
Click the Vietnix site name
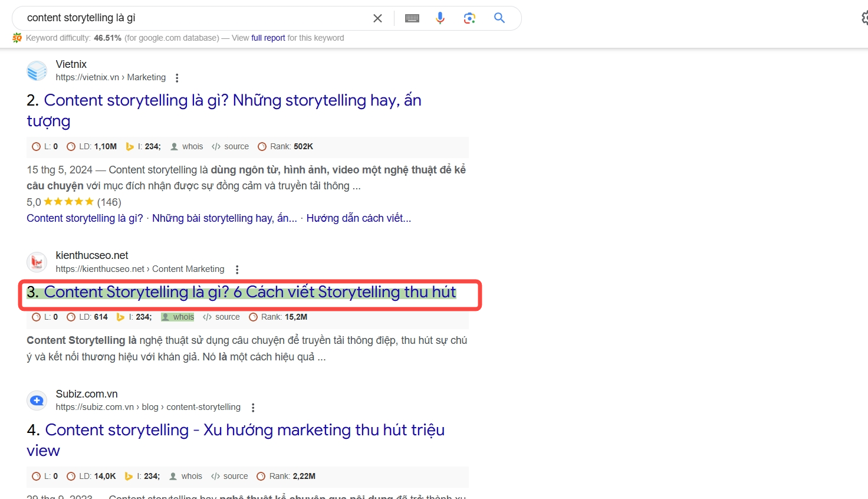71,64
